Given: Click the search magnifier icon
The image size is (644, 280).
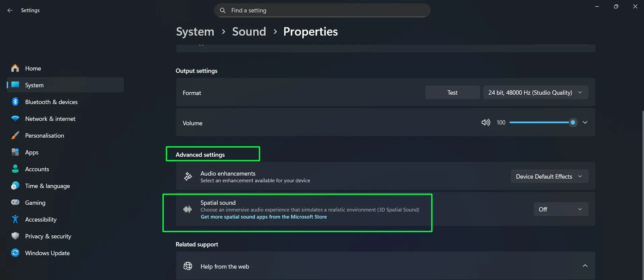Looking at the screenshot, I should point(222,10).
